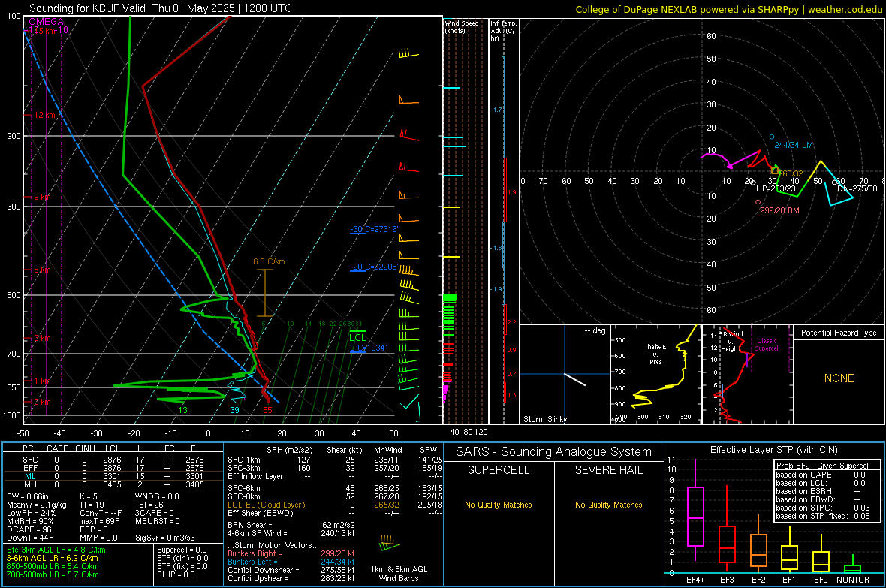This screenshot has height=588, width=886.
Task: Click the Bunkers left-mover circle marker on the hodograph
Action: pos(771,137)
